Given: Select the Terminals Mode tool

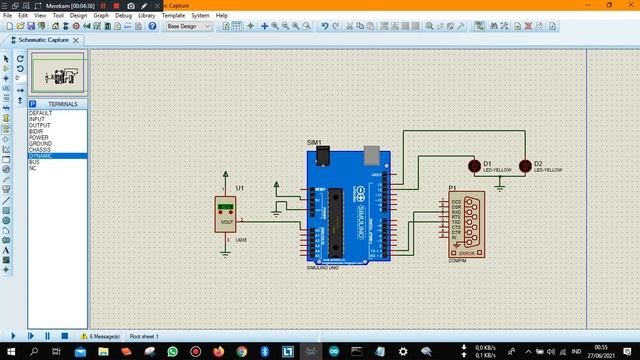Looking at the screenshot, I should click(x=6, y=129).
